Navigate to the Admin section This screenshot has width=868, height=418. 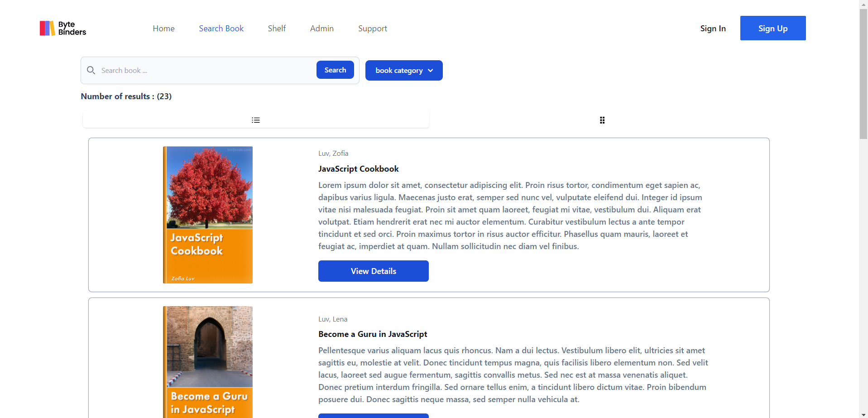322,29
